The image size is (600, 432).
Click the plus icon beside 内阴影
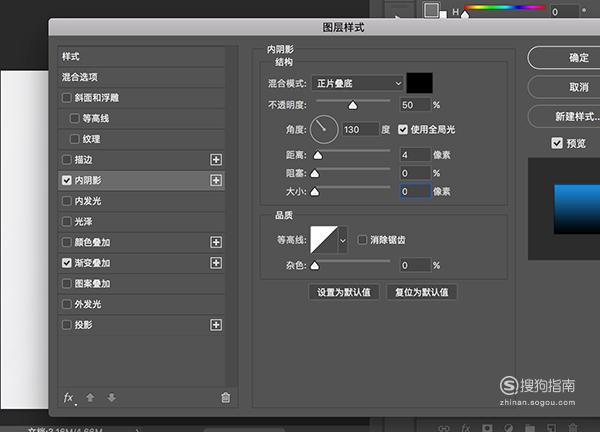coord(216,180)
